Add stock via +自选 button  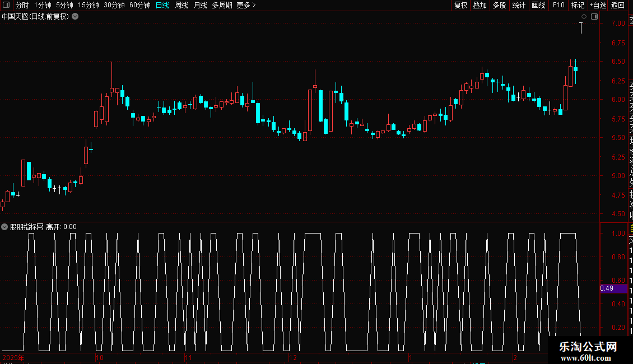(x=598, y=5)
